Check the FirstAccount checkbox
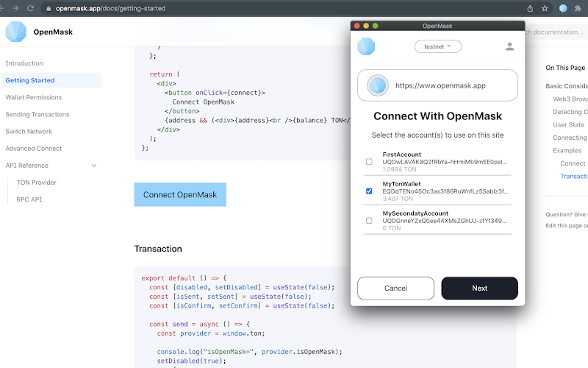The image size is (588, 368). 369,161
